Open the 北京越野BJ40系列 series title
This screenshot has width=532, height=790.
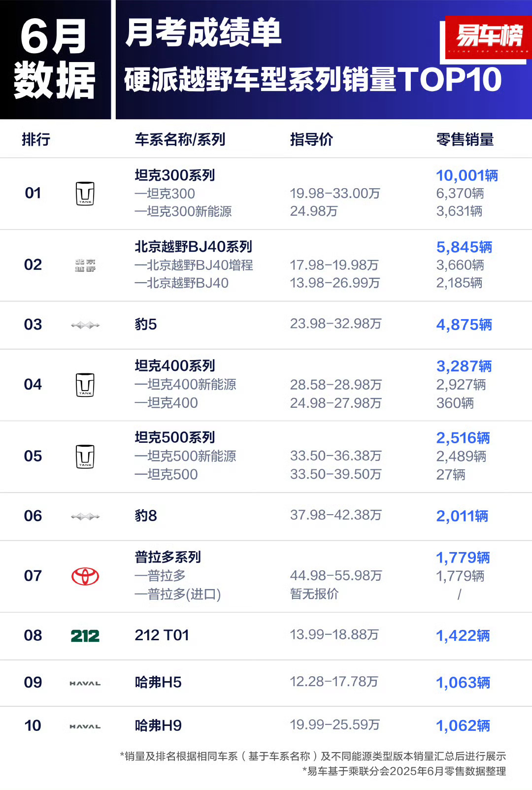pos(194,247)
